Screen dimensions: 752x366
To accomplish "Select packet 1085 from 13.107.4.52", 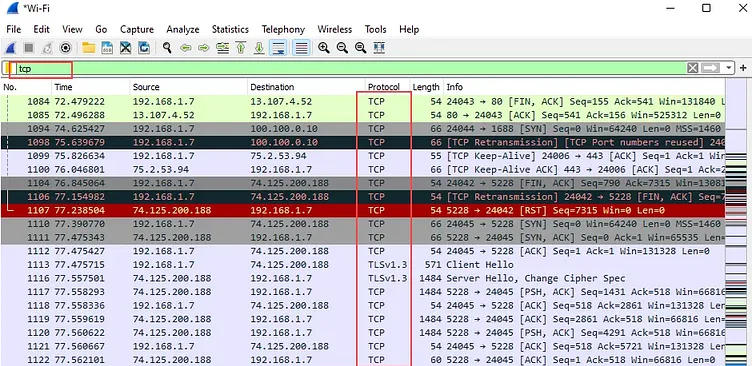I will (363, 115).
